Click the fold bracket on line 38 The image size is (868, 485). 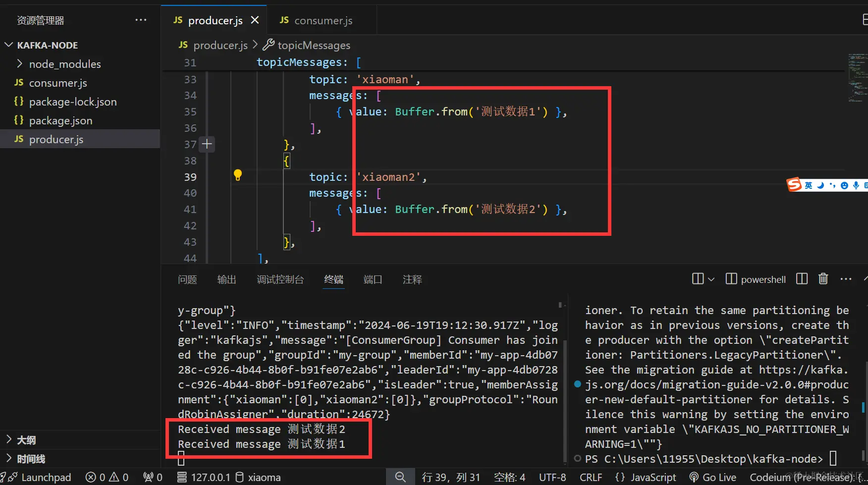pyautogui.click(x=286, y=161)
